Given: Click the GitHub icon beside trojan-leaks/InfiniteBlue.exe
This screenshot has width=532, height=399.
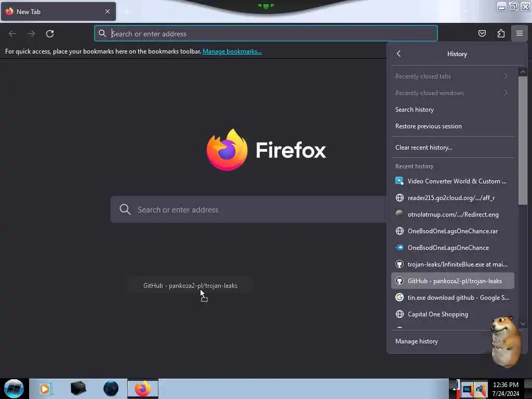Looking at the screenshot, I should [400, 264].
